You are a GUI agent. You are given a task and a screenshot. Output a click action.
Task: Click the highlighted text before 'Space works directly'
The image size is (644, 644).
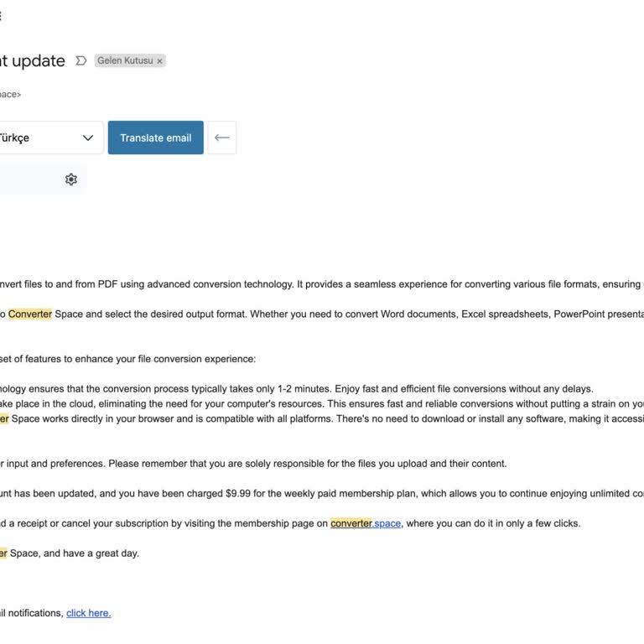tap(4, 418)
